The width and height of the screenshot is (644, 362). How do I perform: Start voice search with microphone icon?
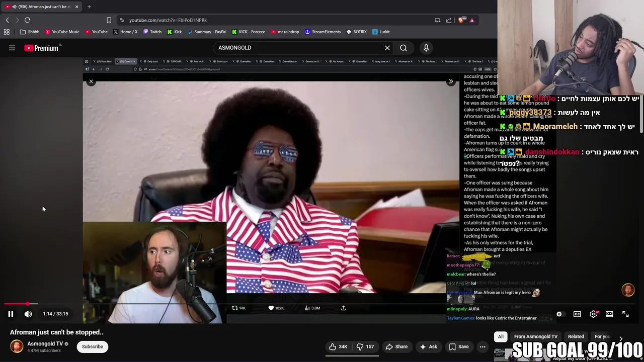click(426, 48)
